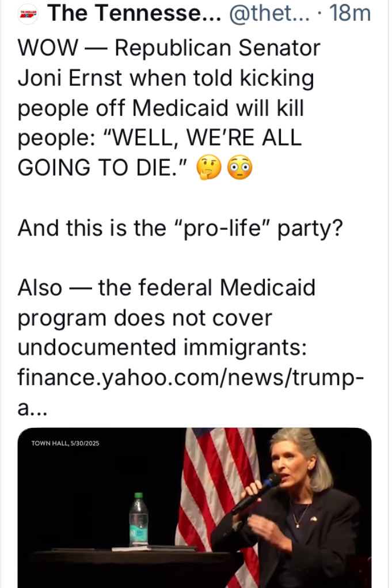Click the 18m timestamp
The image size is (392, 588).
coord(351,13)
